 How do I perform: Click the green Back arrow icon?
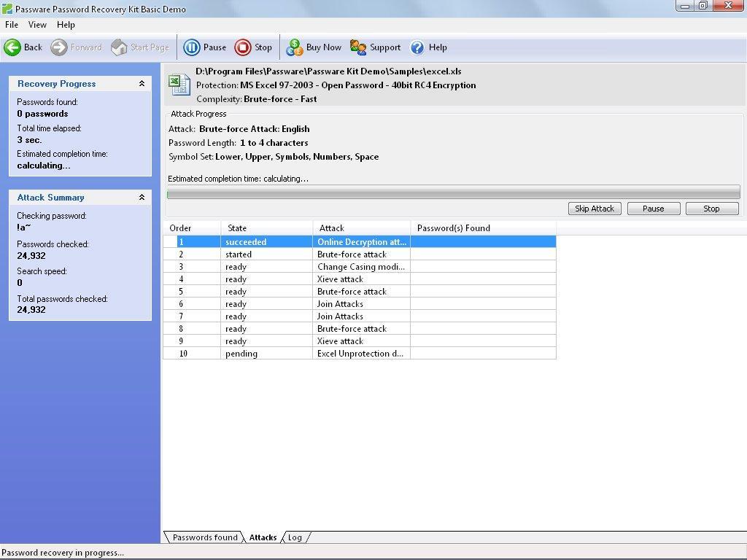coord(12,47)
